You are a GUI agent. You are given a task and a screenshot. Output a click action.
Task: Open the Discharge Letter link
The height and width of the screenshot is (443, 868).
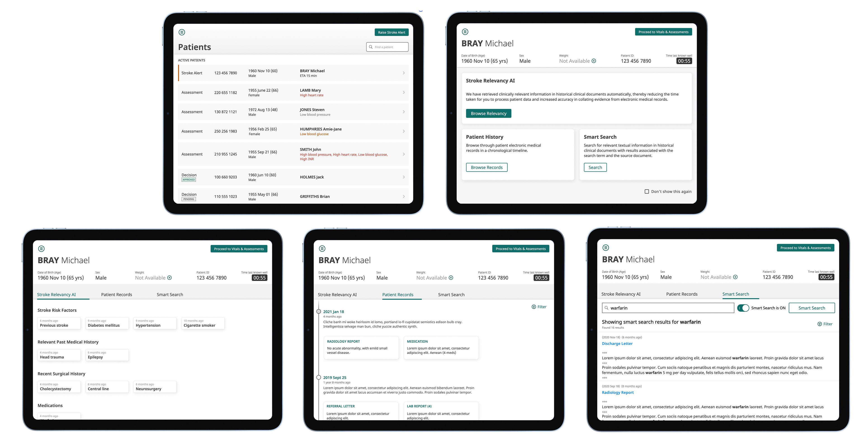pyautogui.click(x=617, y=344)
